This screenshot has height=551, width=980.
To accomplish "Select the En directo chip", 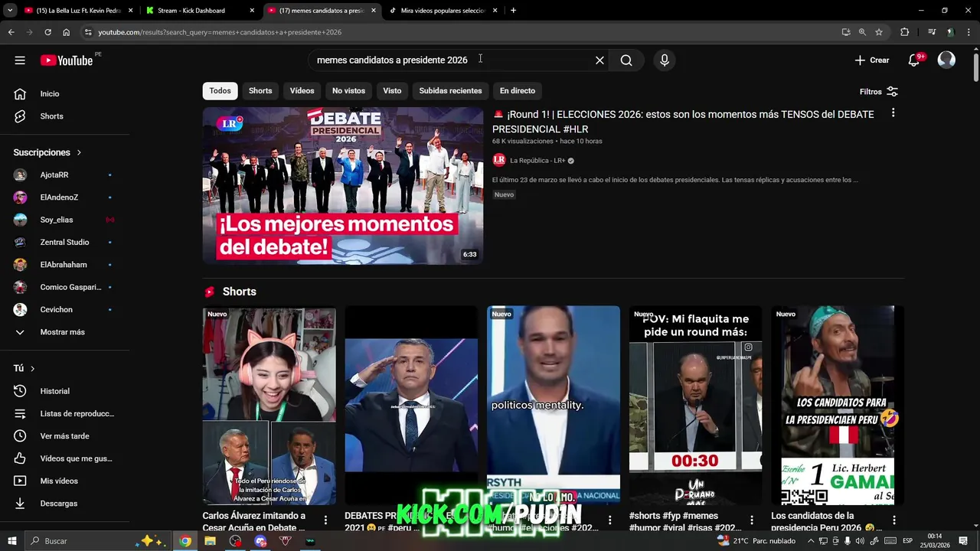I will pyautogui.click(x=518, y=90).
